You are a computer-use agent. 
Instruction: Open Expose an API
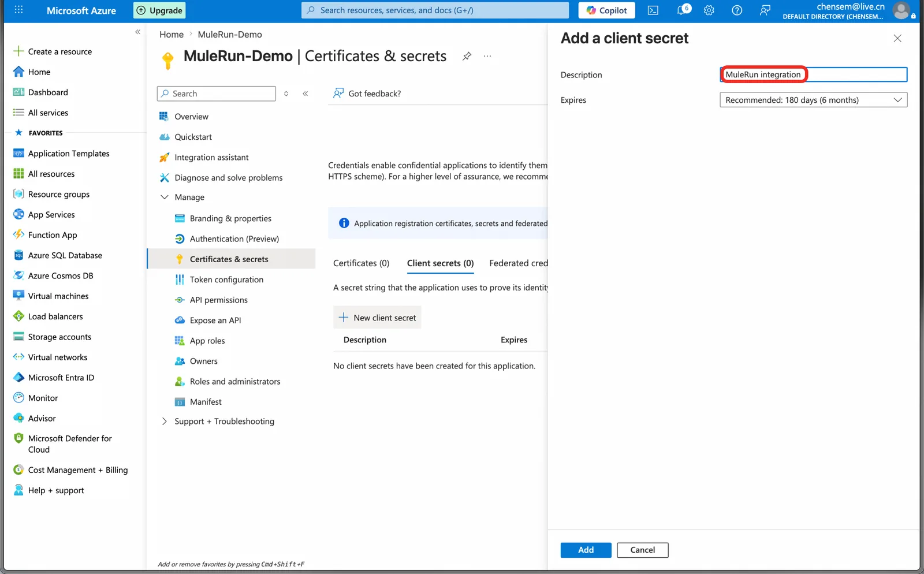(215, 320)
